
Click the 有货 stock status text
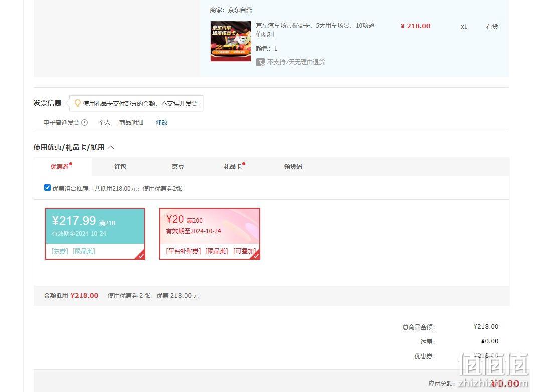tap(492, 27)
